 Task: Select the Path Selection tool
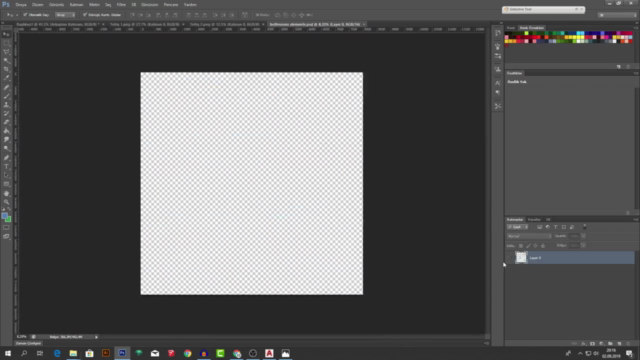(7, 175)
